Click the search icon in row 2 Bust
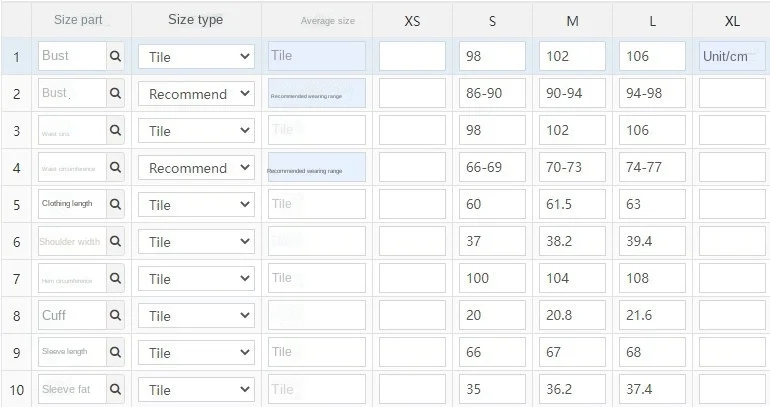The image size is (770, 407). tap(115, 94)
